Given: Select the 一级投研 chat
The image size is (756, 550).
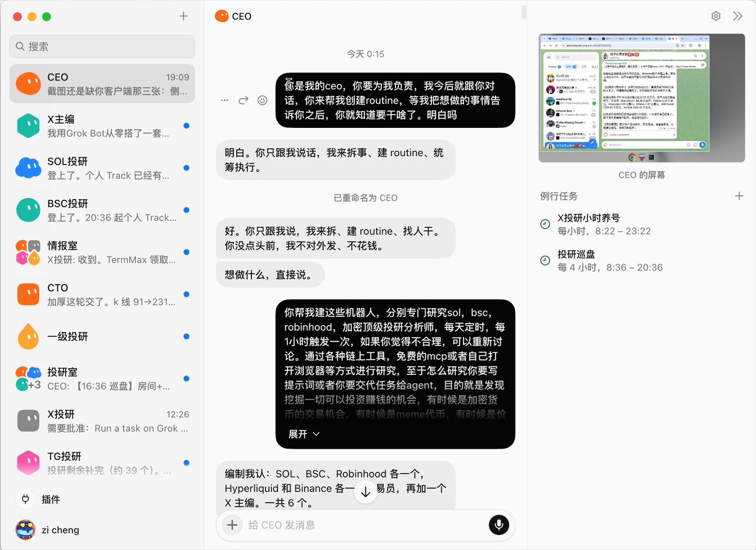Looking at the screenshot, I should click(x=102, y=336).
